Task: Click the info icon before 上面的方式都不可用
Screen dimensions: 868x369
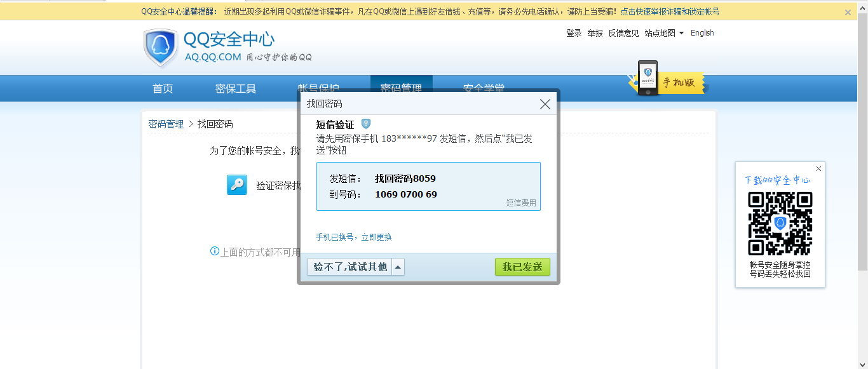Action: tap(215, 251)
